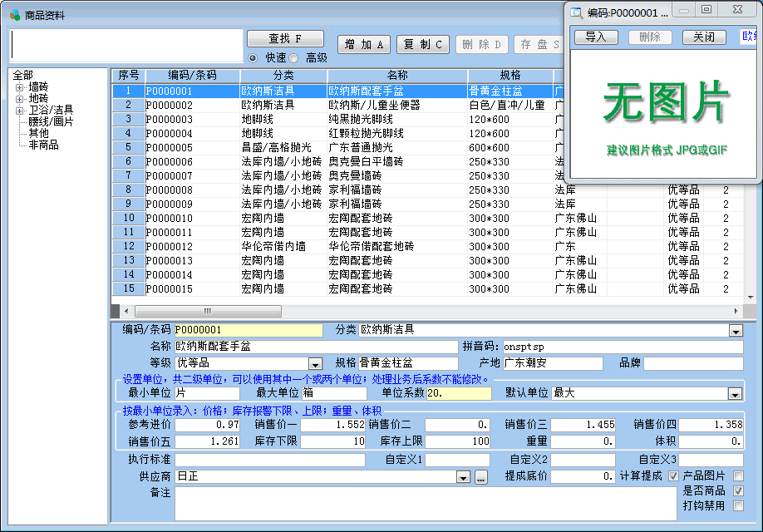Image resolution: width=763 pixels, height=532 pixels.
Task: Click the 名称 column header
Action: click(x=396, y=76)
